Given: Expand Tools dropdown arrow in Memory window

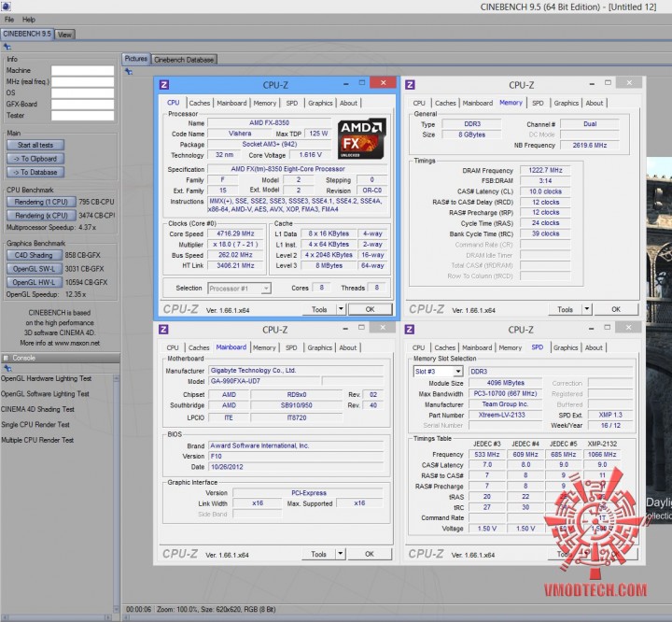Looking at the screenshot, I should click(587, 309).
